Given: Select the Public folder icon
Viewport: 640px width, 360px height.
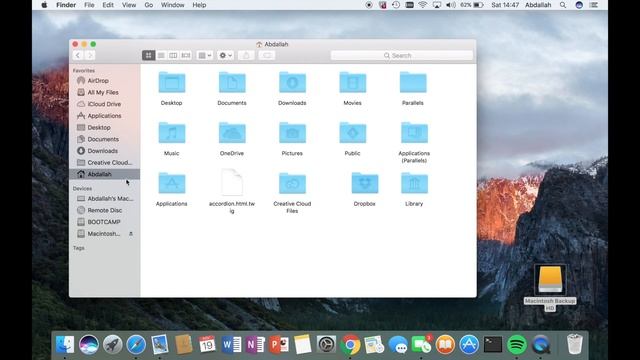Looking at the screenshot, I should point(353,133).
